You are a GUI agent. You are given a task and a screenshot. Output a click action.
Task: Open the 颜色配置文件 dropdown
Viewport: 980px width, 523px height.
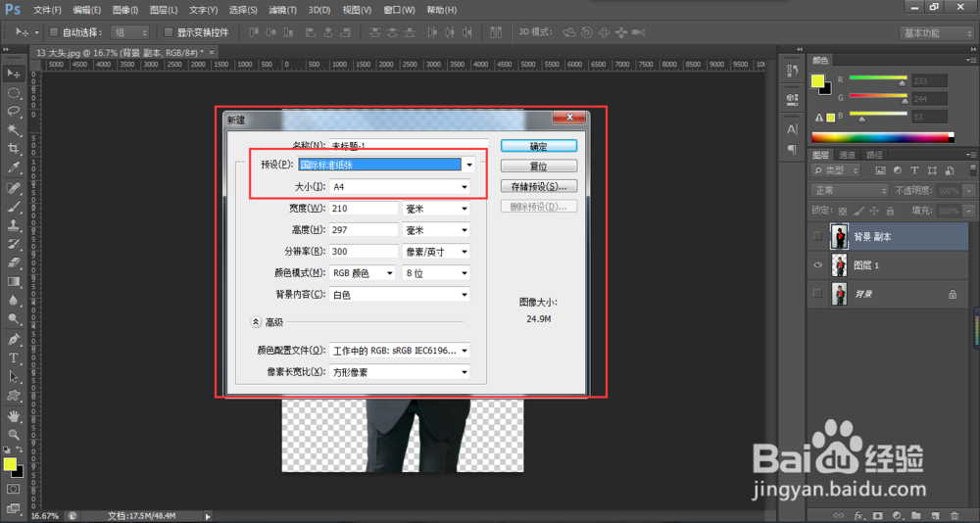400,351
